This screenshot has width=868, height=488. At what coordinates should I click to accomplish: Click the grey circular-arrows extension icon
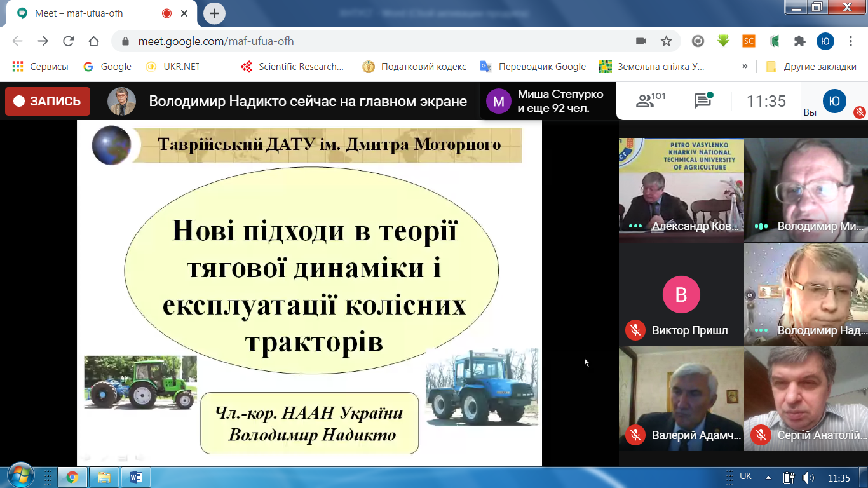point(698,41)
